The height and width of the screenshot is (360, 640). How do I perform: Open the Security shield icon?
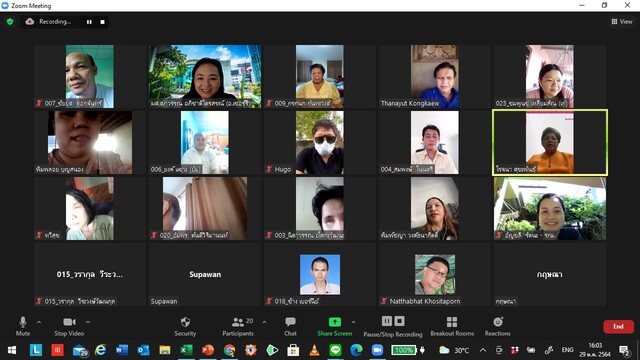coord(185,322)
